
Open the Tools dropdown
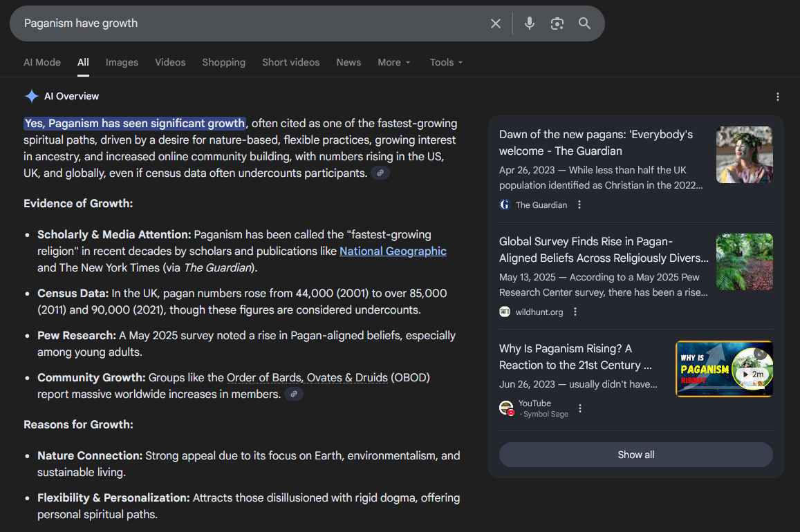point(447,62)
